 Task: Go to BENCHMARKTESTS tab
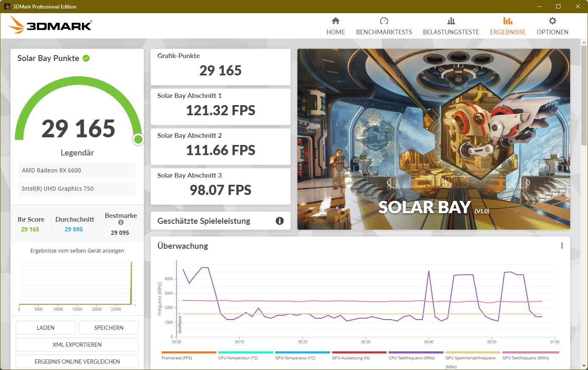384,26
